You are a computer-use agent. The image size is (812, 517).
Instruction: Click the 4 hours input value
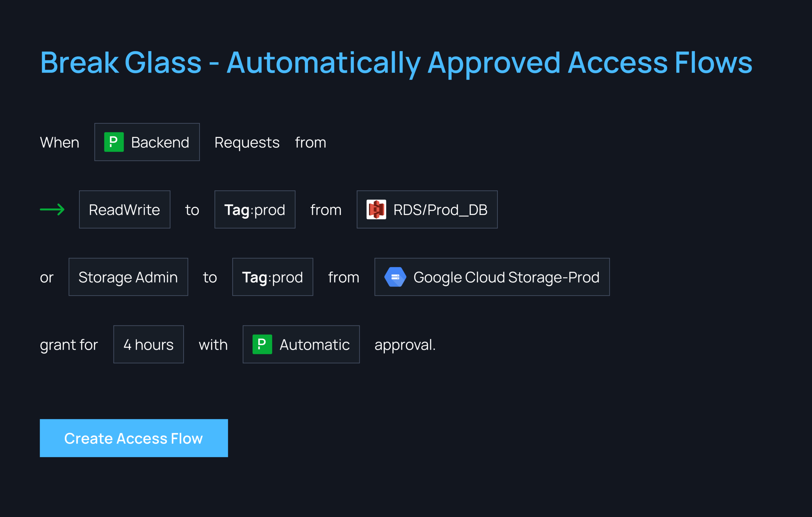(148, 344)
